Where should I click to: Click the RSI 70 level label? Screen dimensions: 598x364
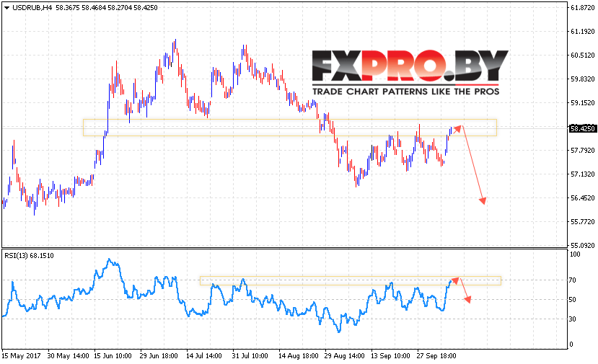tap(572, 280)
